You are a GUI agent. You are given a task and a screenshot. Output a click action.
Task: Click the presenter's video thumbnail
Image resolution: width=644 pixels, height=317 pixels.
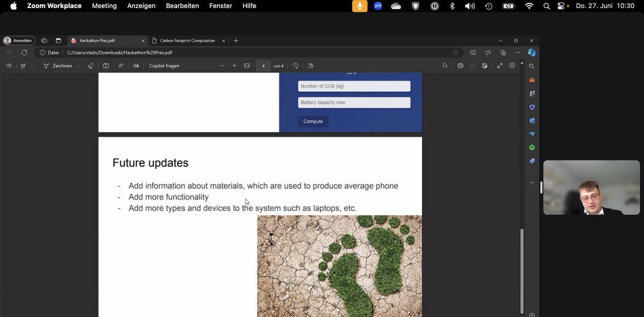pos(592,188)
